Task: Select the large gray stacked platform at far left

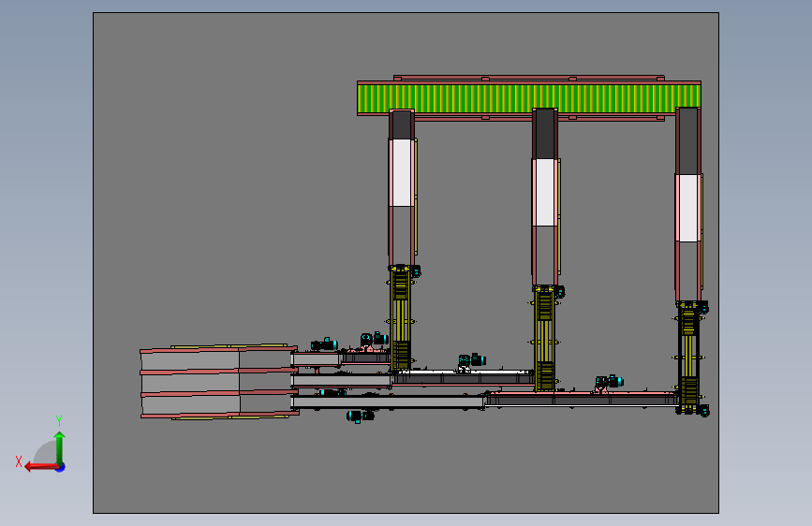Action: (219, 382)
